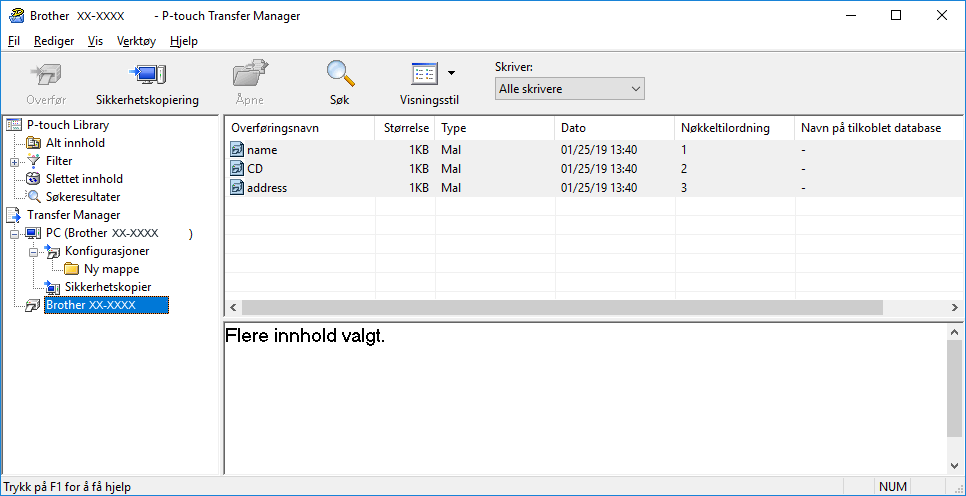The image size is (966, 496).
Task: Click the Ny mappe folder icon
Action: click(x=72, y=269)
